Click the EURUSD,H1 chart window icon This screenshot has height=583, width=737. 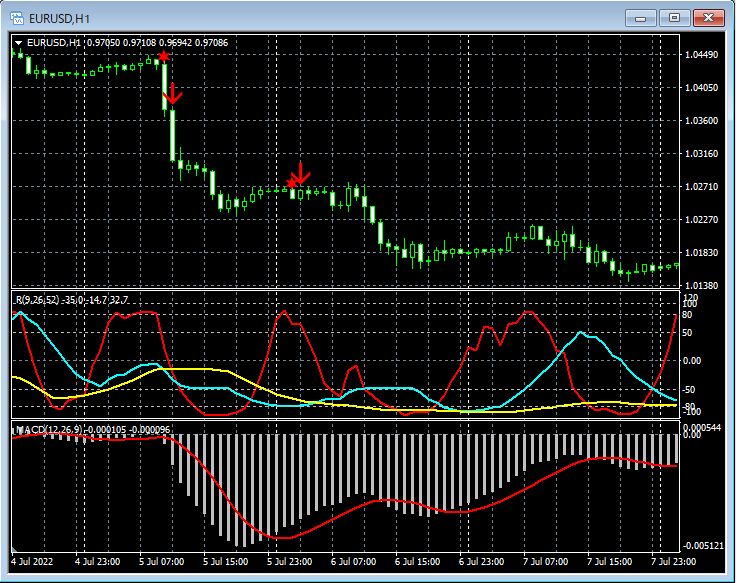tap(17, 18)
